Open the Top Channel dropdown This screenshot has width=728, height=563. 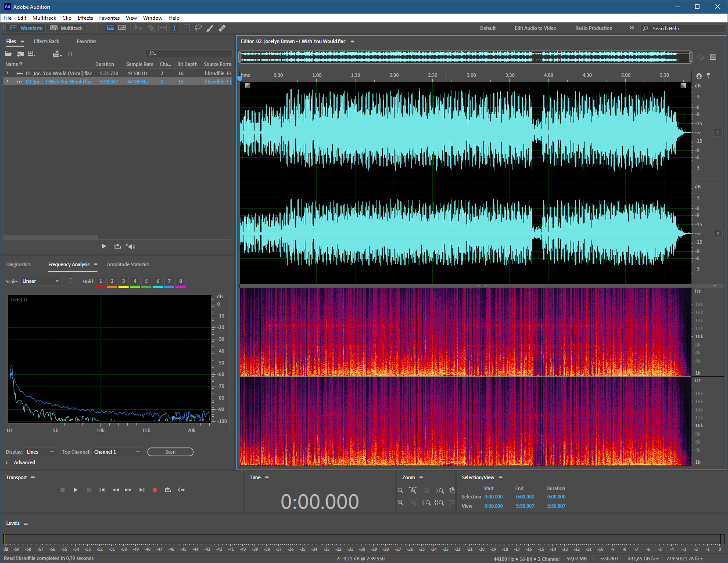[x=117, y=452]
